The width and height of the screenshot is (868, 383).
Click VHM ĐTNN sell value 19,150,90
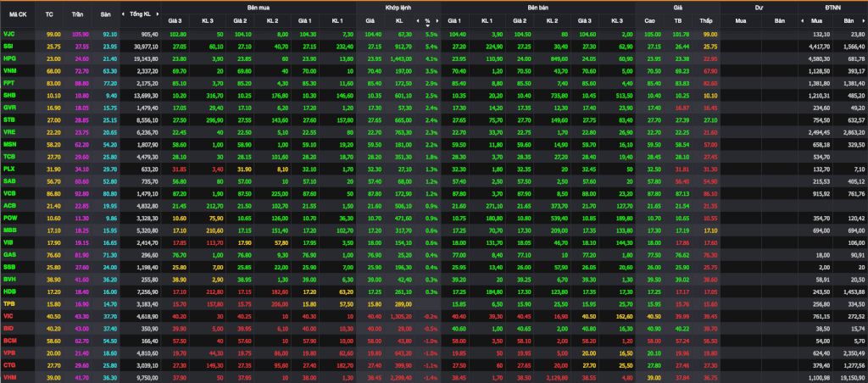(853, 376)
